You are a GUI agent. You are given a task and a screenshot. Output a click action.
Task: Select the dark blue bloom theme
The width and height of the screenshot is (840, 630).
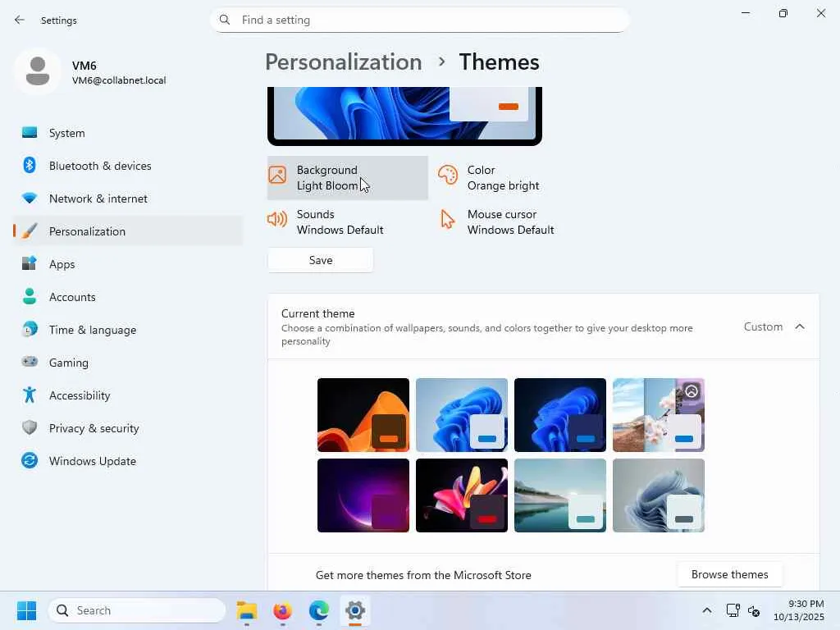[560, 415]
